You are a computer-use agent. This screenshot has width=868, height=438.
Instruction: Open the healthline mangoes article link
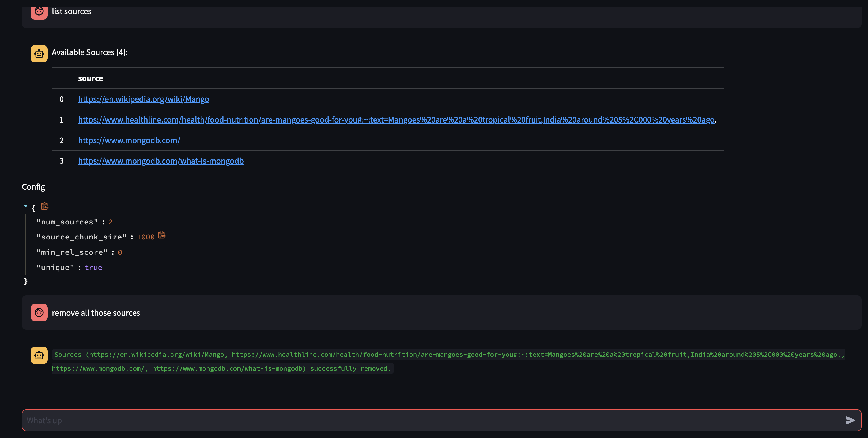coord(396,120)
